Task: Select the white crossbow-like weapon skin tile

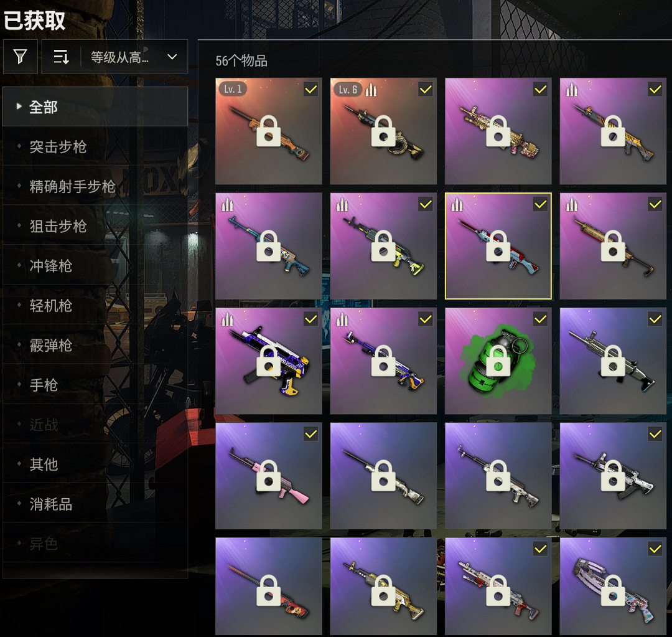Action: (613, 587)
